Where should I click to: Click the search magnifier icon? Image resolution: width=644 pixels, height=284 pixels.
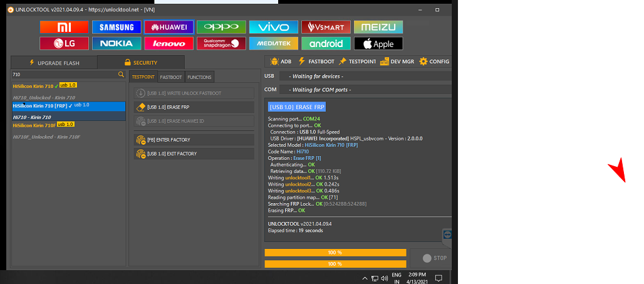click(121, 75)
